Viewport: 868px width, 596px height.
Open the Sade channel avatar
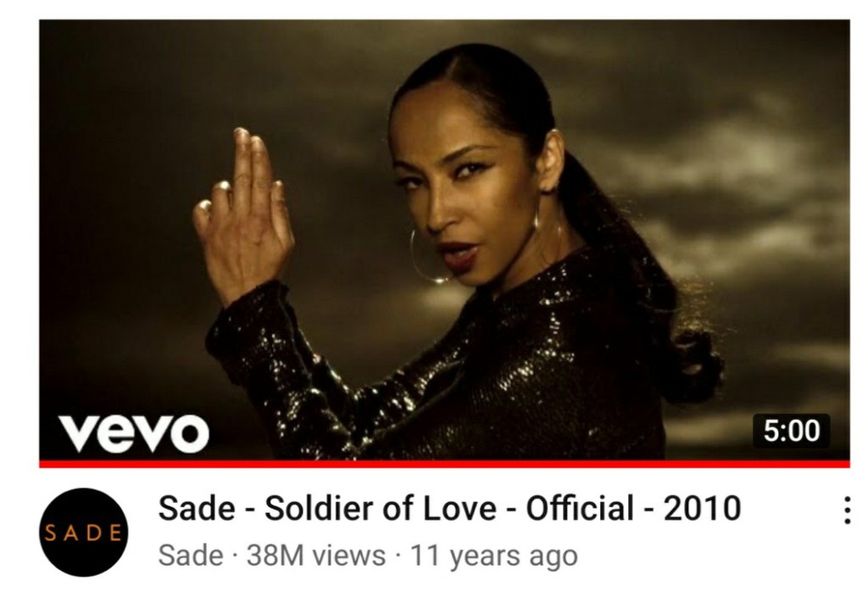click(84, 532)
